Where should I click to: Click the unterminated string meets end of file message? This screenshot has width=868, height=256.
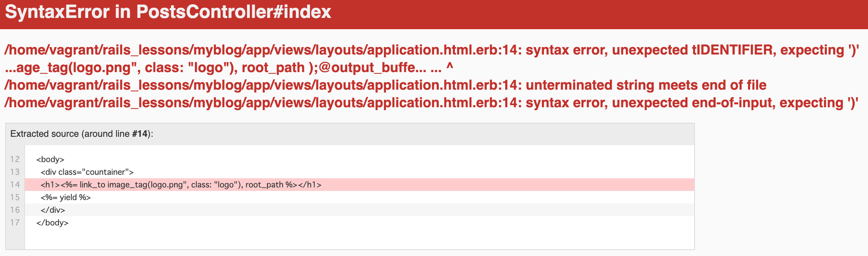coord(385,85)
